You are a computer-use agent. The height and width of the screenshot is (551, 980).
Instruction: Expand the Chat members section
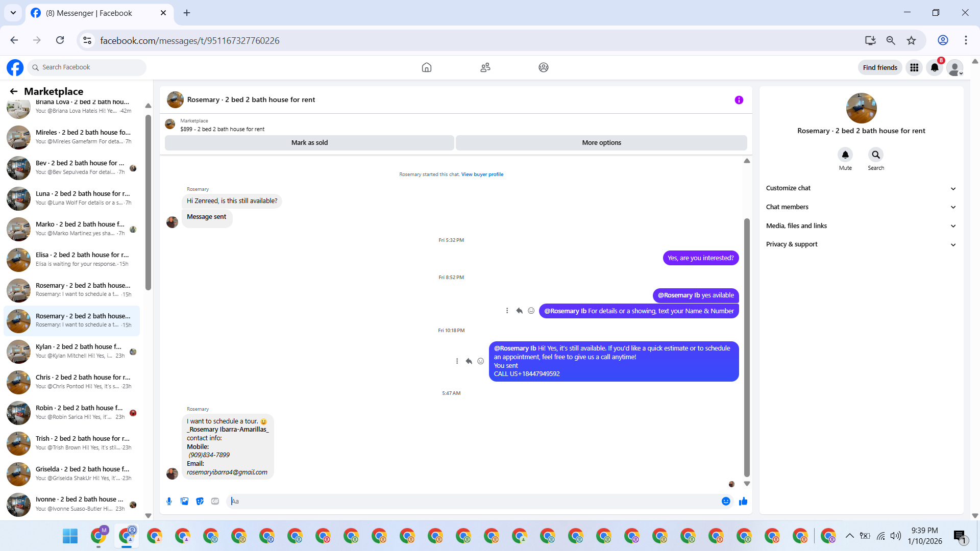tap(861, 207)
